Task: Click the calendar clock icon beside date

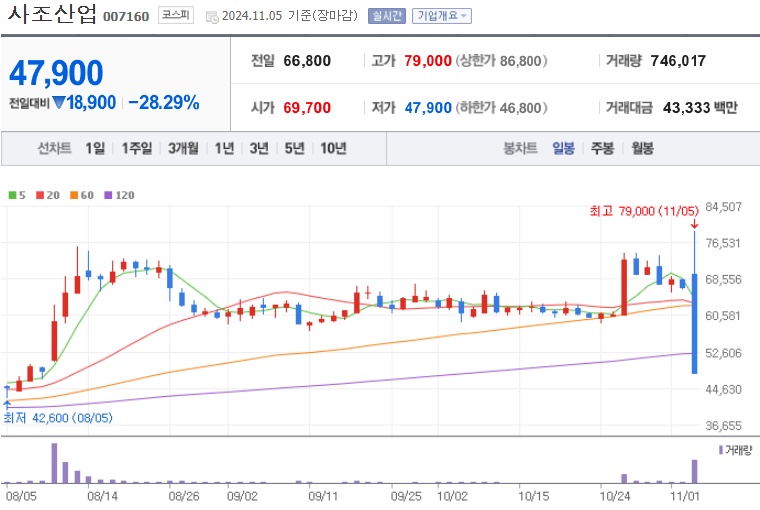Action: [212, 17]
